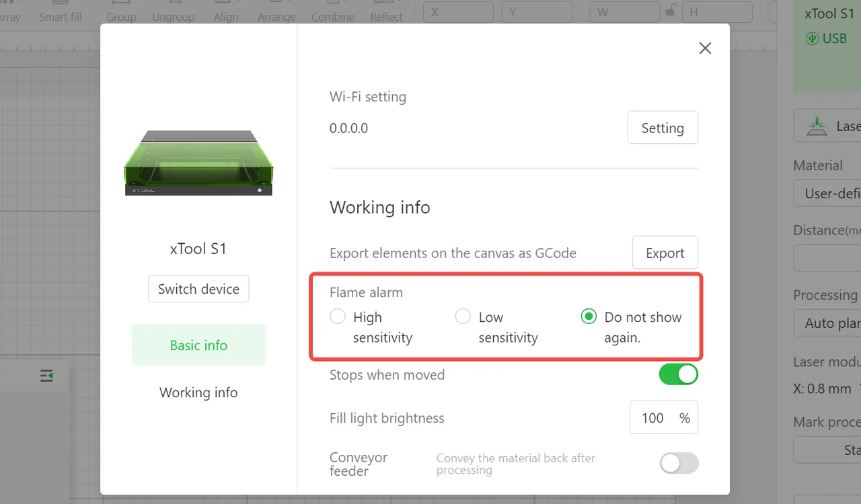Switch to the Basic info tab
Viewport: 861px width, 504px height.
coord(198,345)
